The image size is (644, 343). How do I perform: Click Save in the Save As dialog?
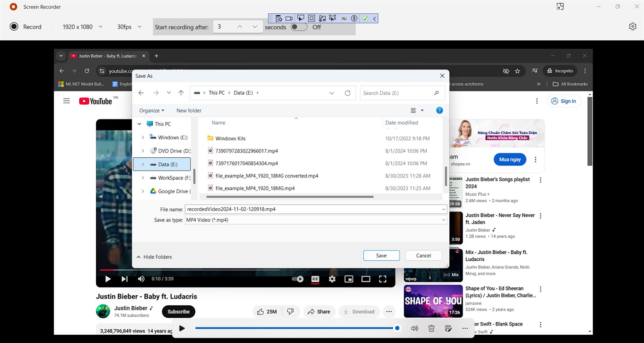(x=381, y=255)
